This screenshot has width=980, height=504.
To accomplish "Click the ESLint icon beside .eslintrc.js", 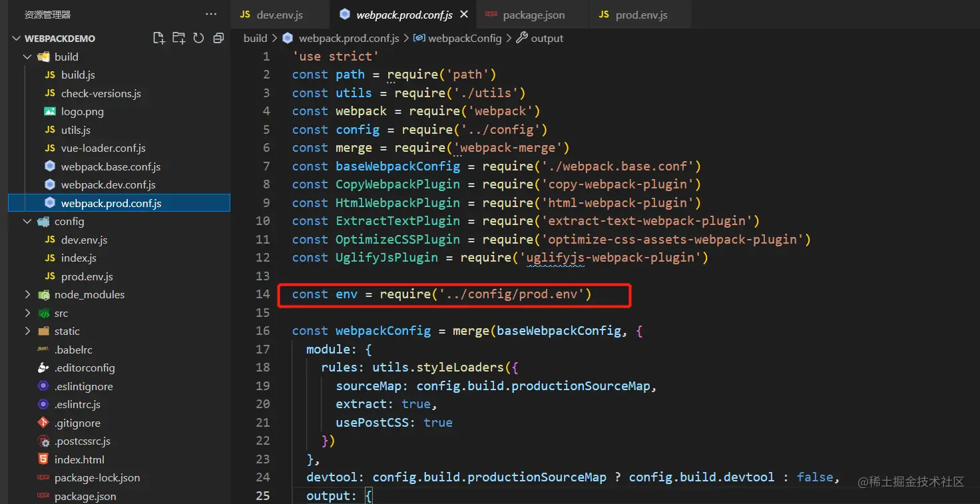I will click(x=43, y=404).
